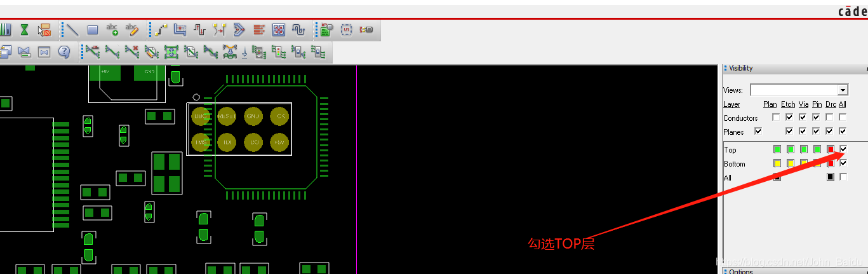Click the Top layer Plan green swatch
This screenshot has width=868, height=274.
coord(777,149)
